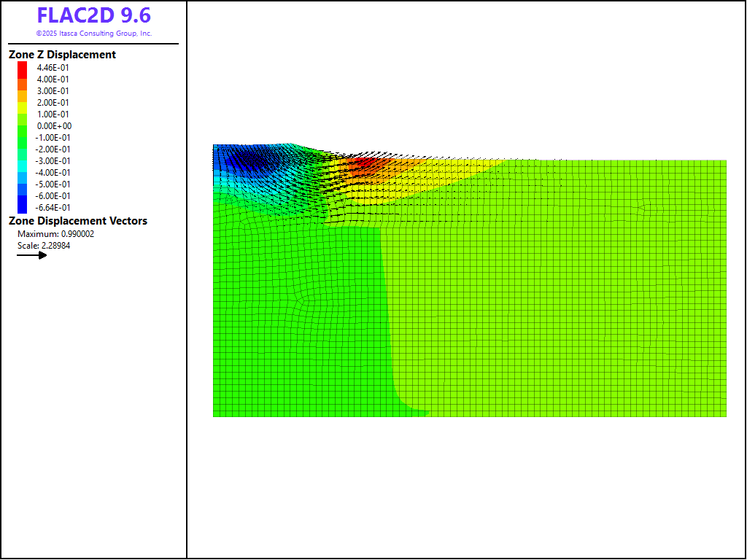Select the 3.00E-01 contour value label
Screen dimensions: 747x560
coord(53,91)
